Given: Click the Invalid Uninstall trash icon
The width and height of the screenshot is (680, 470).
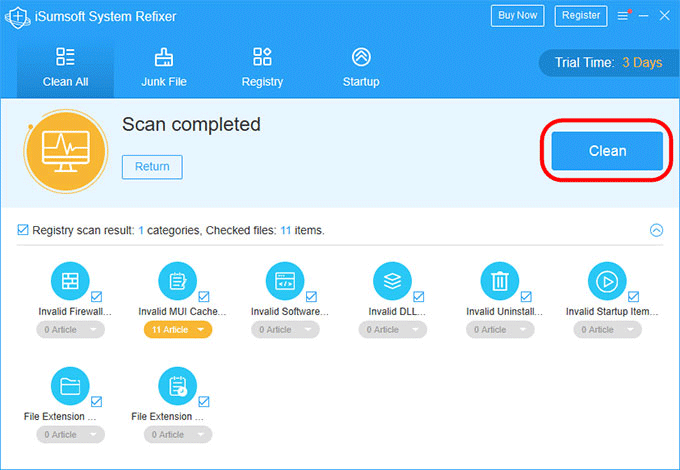Looking at the screenshot, I should coord(500,281).
